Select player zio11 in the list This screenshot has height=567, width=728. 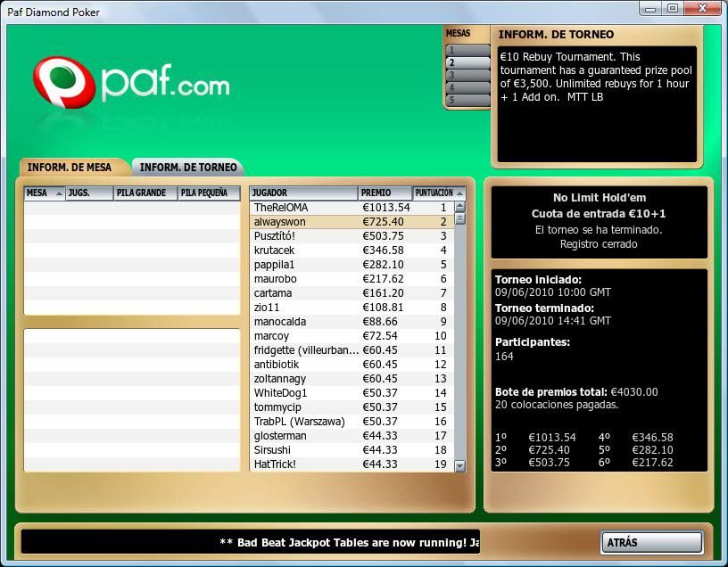point(352,308)
